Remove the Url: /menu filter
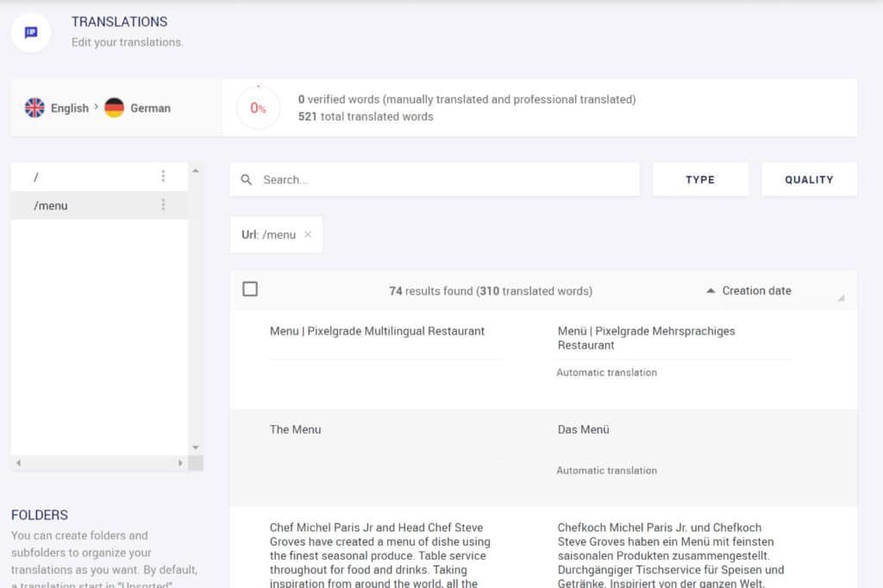Image resolution: width=883 pixels, height=588 pixels. (308, 235)
